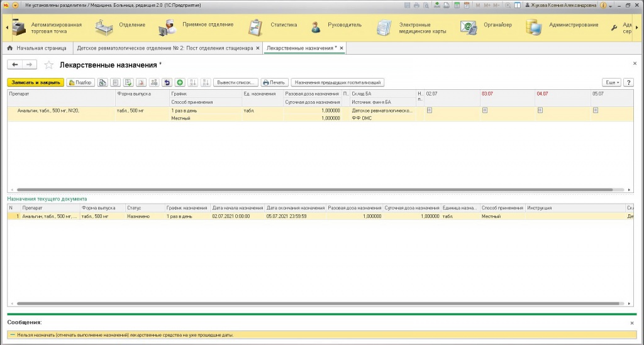Sort ascending using first sort icon

pyautogui.click(x=192, y=82)
